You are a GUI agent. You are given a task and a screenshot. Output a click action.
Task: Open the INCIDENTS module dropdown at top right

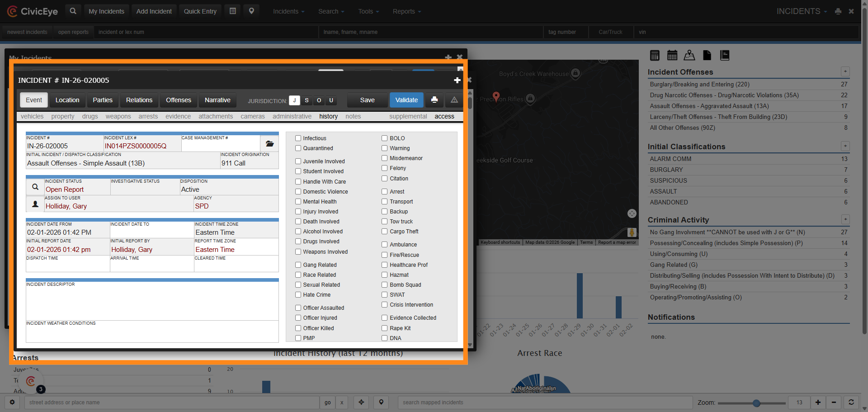pyautogui.click(x=802, y=11)
